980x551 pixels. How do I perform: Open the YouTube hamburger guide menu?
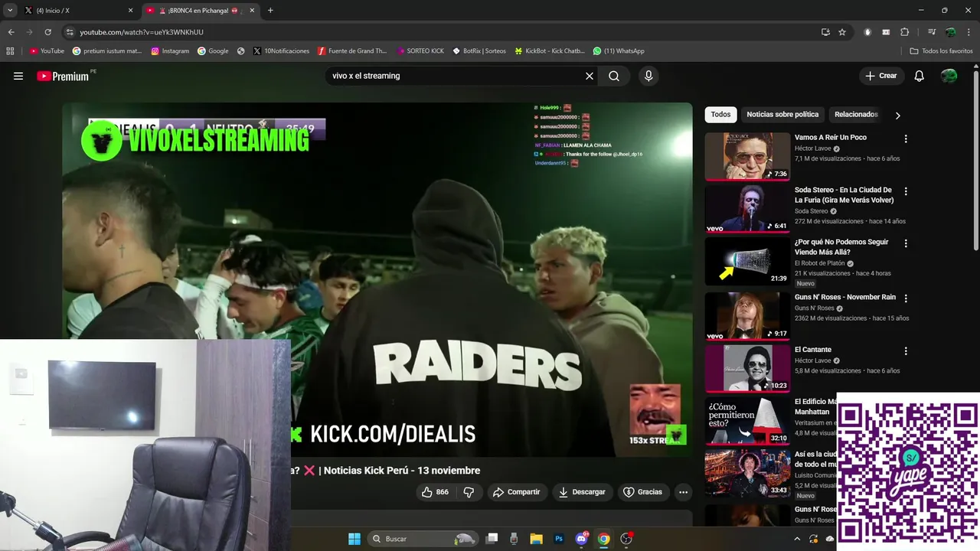point(18,76)
